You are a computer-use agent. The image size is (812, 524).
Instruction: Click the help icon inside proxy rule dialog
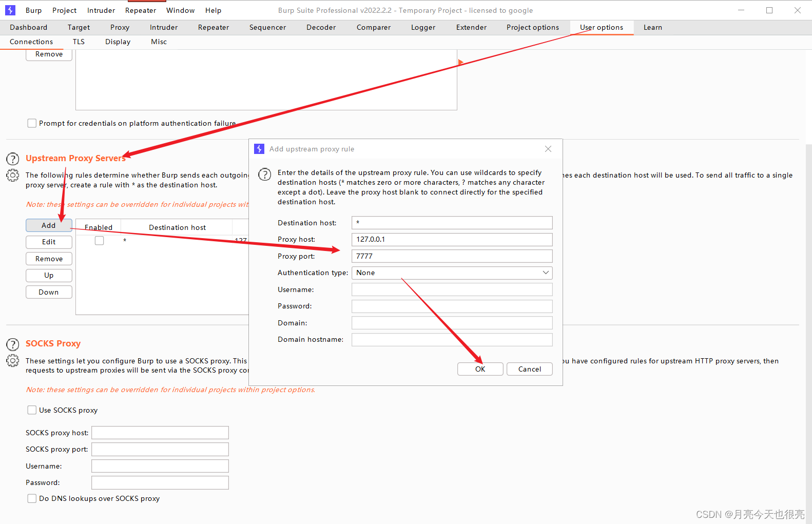(264, 174)
